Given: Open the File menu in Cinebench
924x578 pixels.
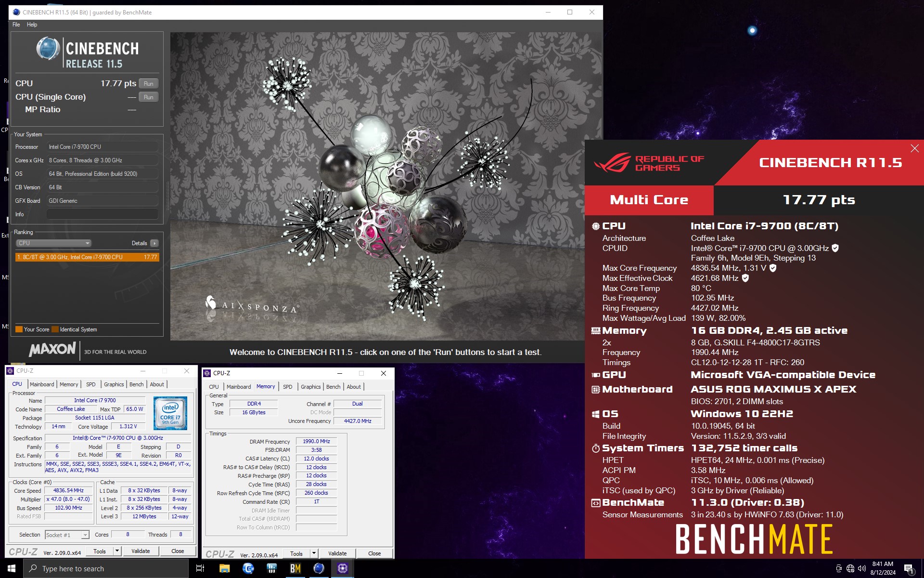Looking at the screenshot, I should pos(16,25).
